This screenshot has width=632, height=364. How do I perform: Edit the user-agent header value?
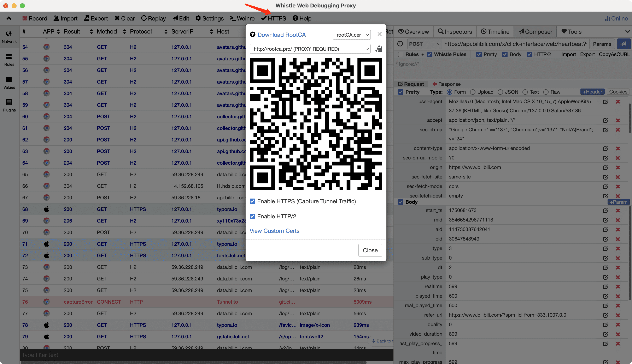605,102
